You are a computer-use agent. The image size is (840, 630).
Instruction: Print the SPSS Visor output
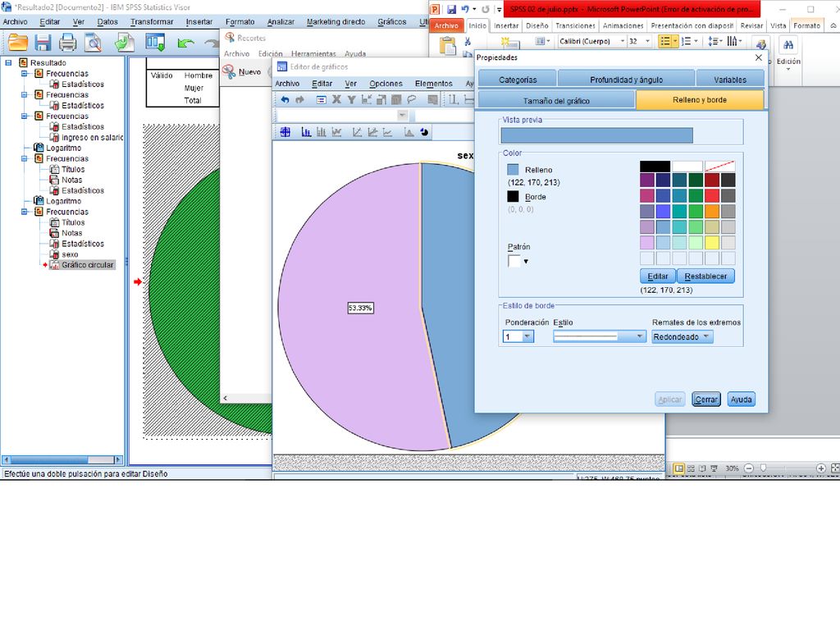point(67,43)
